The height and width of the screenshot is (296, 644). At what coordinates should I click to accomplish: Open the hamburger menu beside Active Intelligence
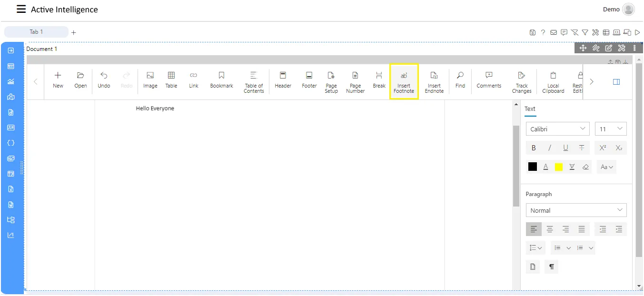click(x=21, y=9)
